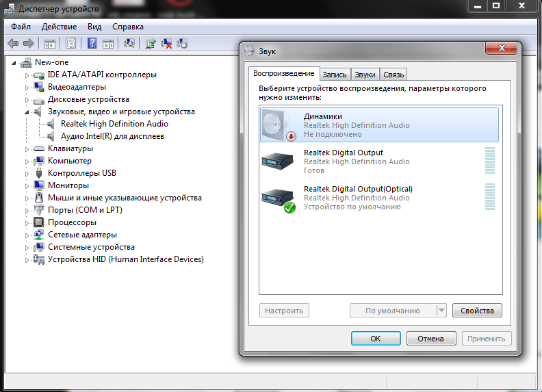
Task: Open the Вид menu
Action: [x=94, y=27]
